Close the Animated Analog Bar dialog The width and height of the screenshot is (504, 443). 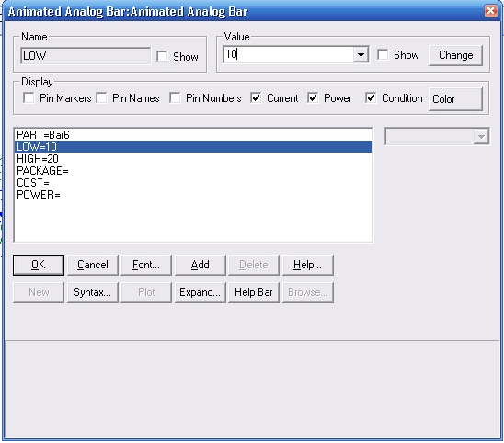(x=491, y=11)
